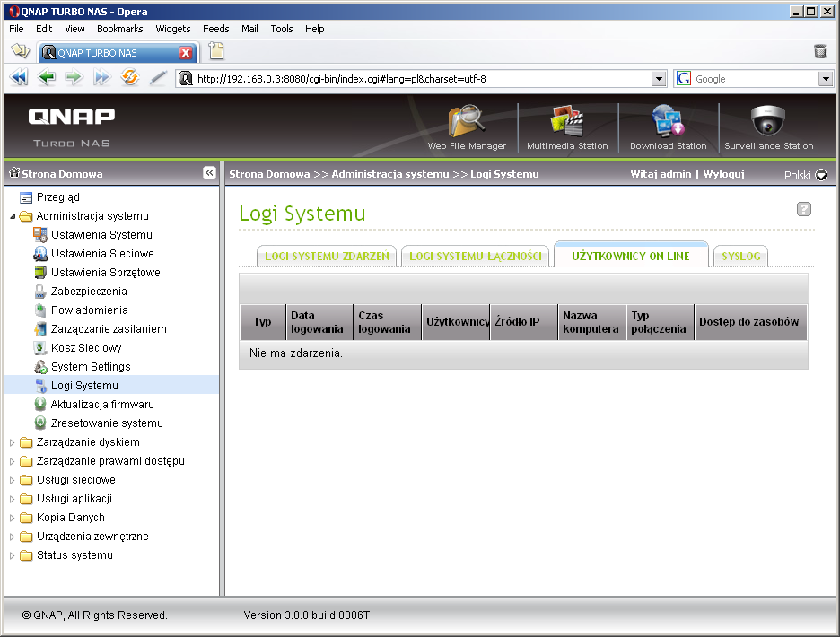Click the Nazwa komputera column header
840x637 pixels.
tap(591, 322)
